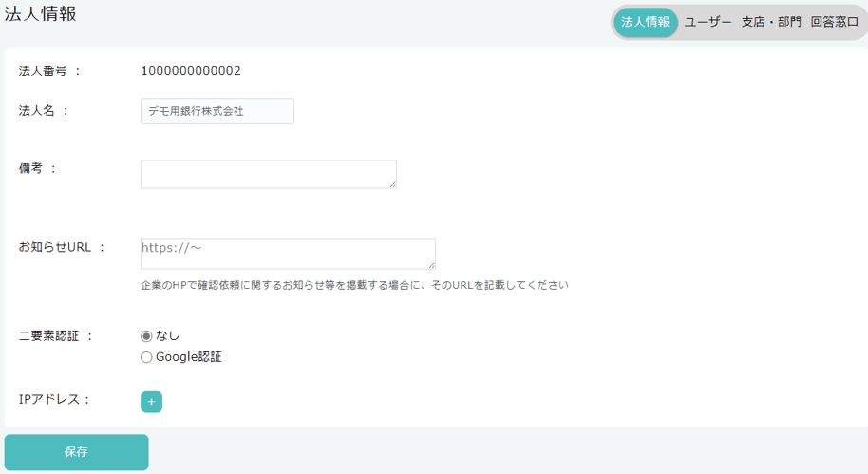The height and width of the screenshot is (474, 868).
Task: Click into the 備考 text area
Action: click(x=268, y=174)
